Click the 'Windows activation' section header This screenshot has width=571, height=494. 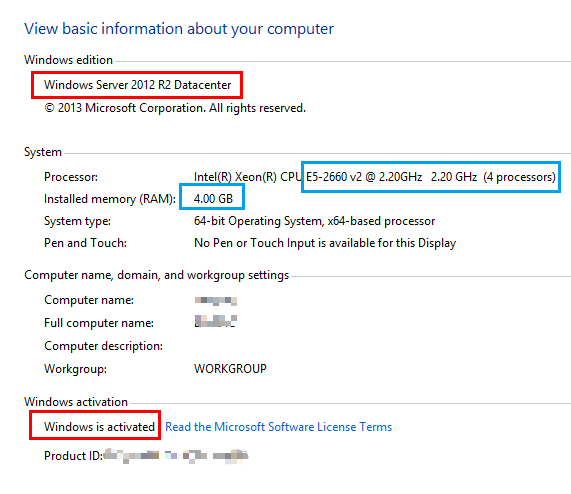76,402
